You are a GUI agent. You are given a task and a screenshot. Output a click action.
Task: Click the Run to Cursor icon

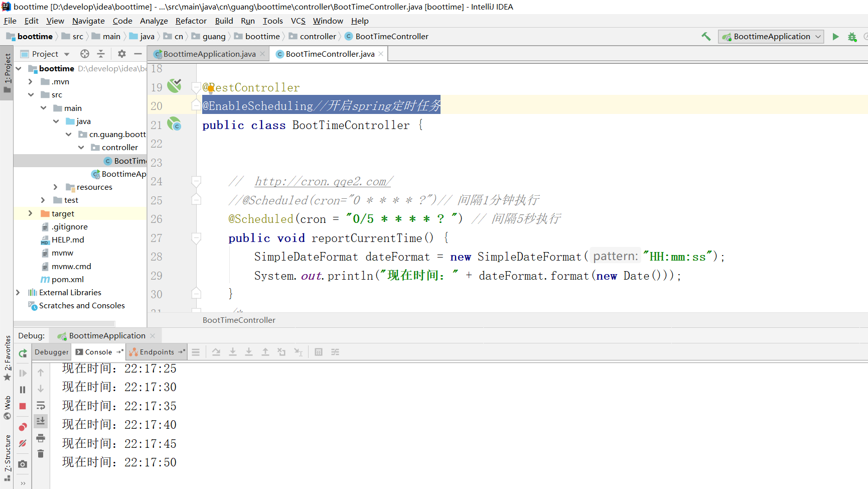298,352
